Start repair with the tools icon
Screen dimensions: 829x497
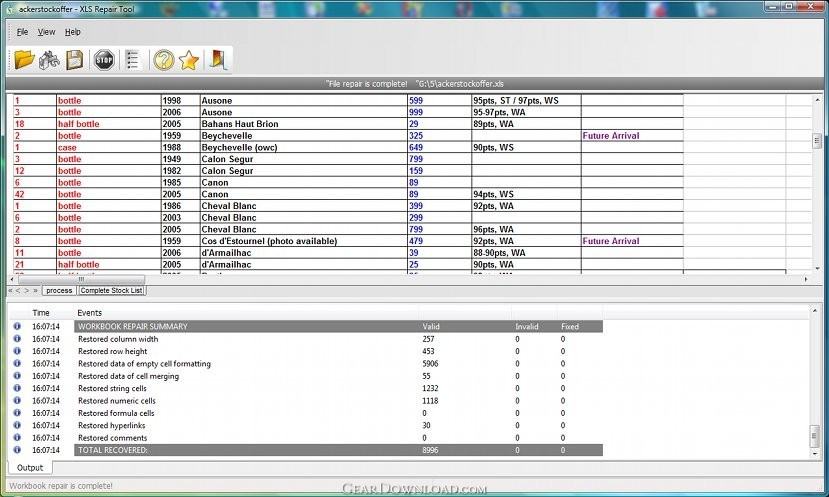coord(49,60)
